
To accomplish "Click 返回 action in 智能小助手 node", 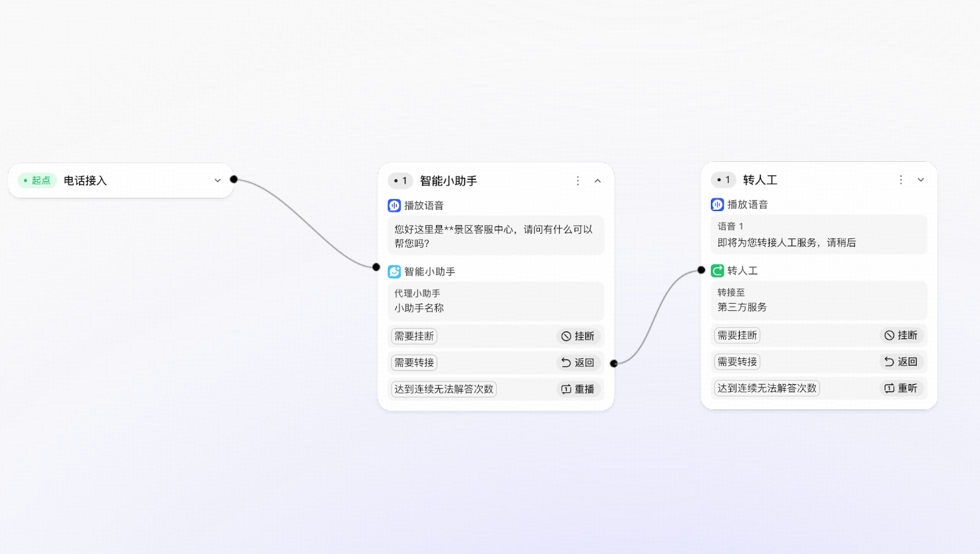I will click(x=578, y=363).
